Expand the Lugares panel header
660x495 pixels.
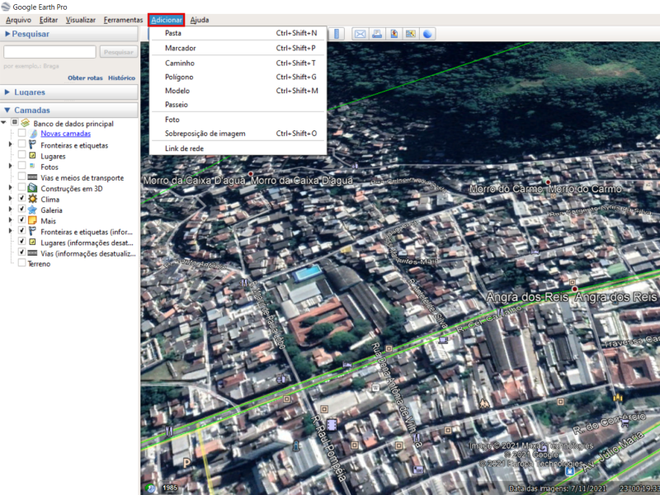pyautogui.click(x=69, y=92)
